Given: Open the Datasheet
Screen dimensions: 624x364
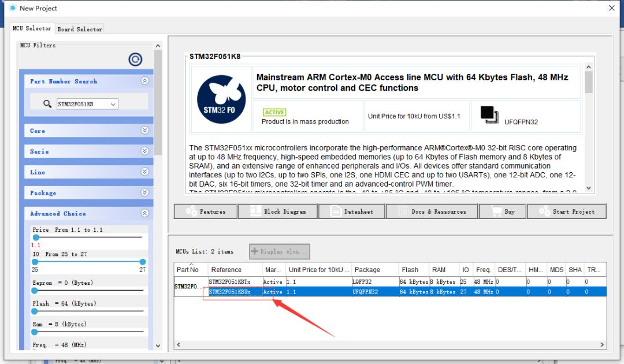Looking at the screenshot, I should [352, 211].
